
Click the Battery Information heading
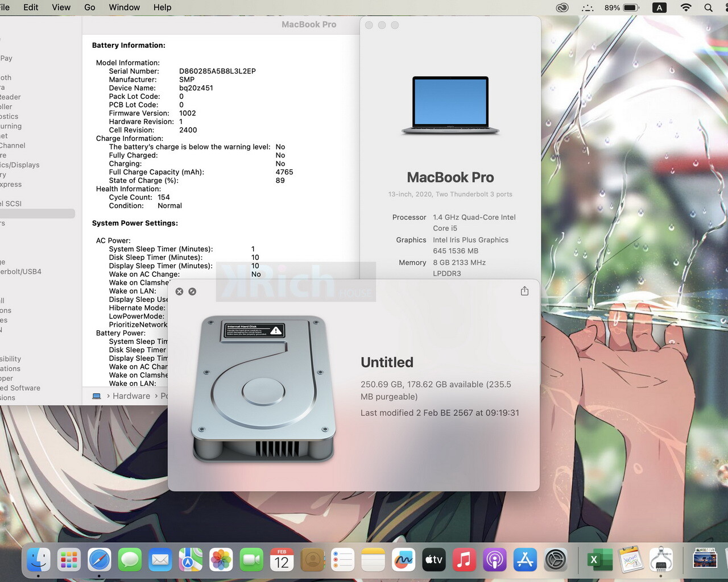[x=129, y=45]
